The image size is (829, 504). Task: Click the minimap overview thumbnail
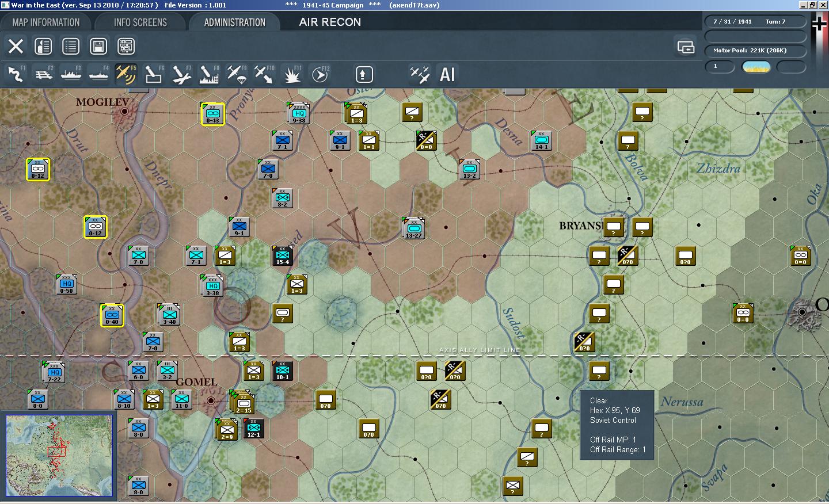59,455
